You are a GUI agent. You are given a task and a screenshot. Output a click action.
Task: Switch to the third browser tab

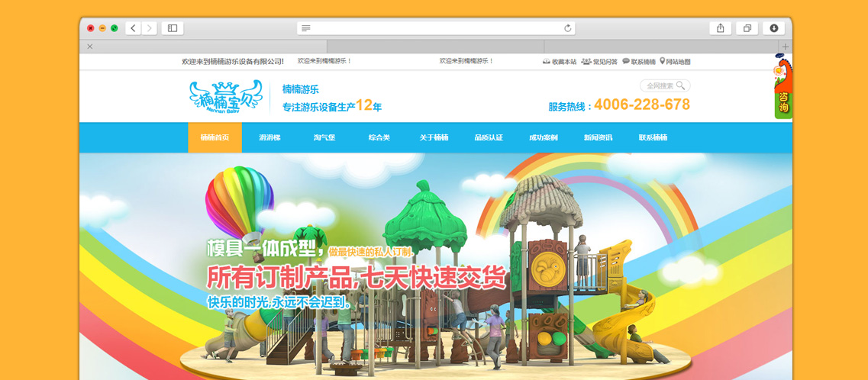click(662, 47)
